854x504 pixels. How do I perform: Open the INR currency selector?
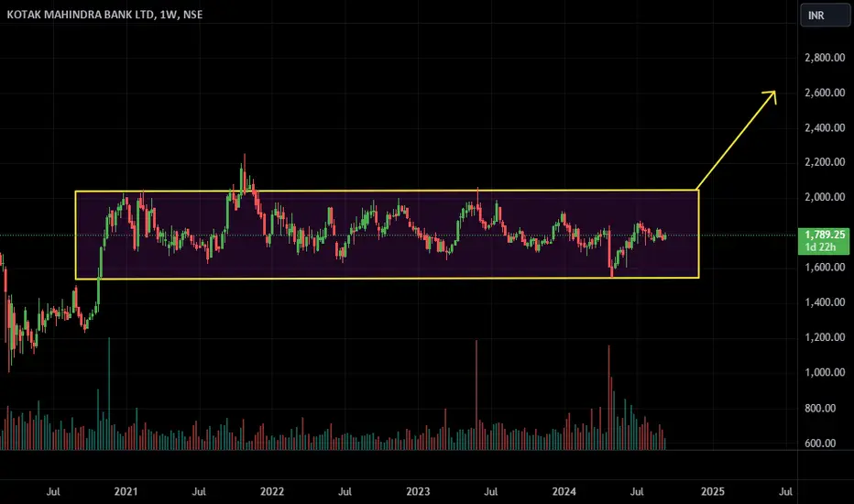825,16
